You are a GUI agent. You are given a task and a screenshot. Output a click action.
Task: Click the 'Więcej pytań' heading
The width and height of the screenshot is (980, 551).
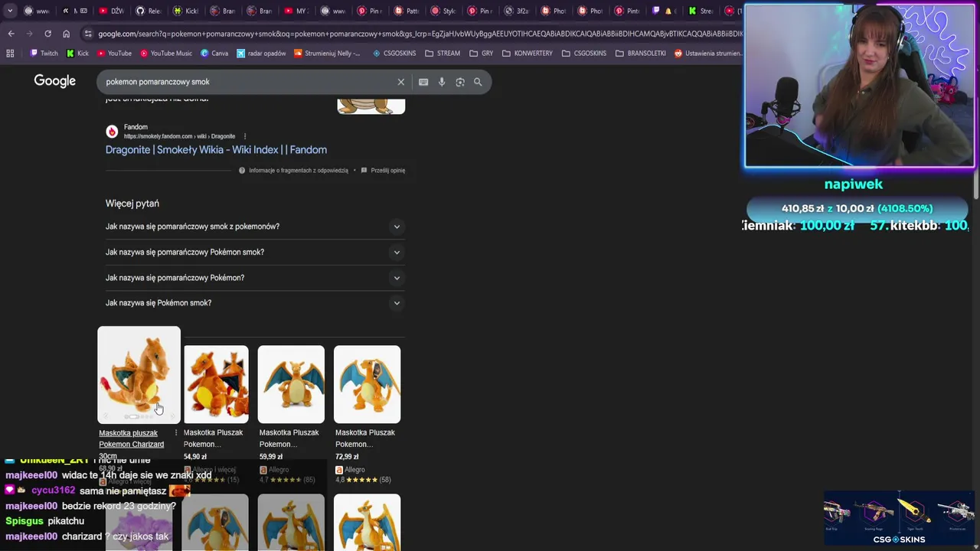[x=132, y=204]
